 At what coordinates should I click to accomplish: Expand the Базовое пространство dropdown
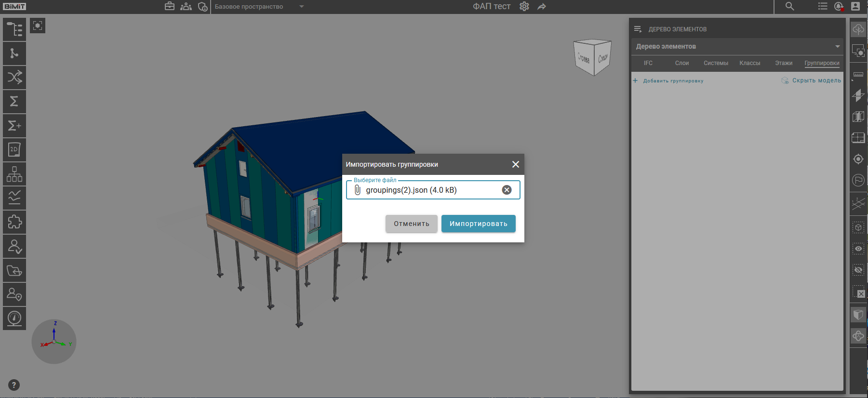click(x=302, y=7)
